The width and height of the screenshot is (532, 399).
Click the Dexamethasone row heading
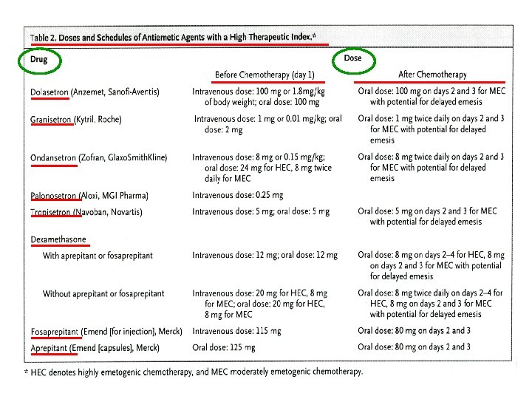pos(58,239)
